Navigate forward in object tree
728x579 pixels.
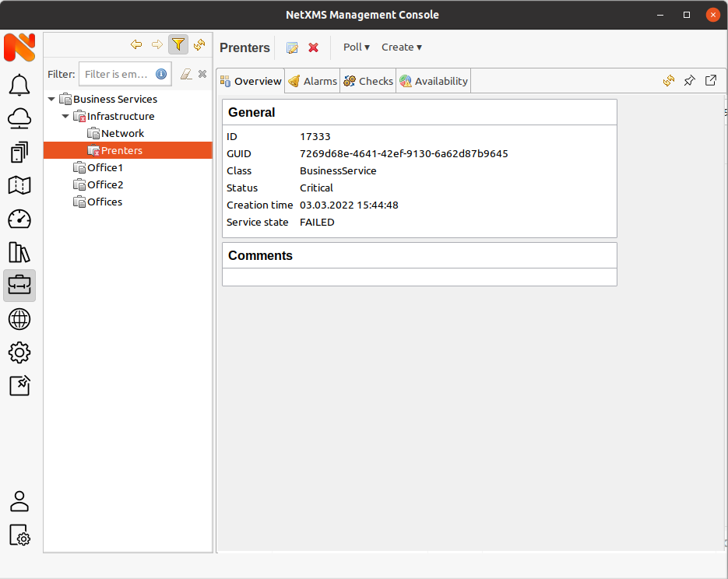pos(157,44)
